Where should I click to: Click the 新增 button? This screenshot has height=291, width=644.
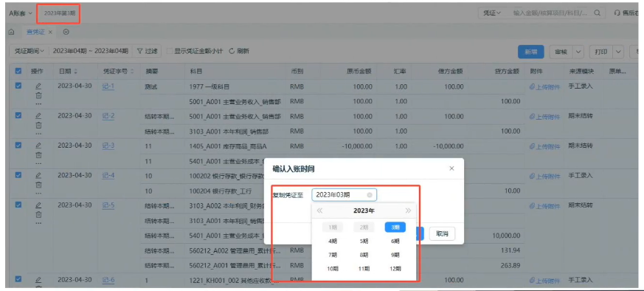(530, 52)
